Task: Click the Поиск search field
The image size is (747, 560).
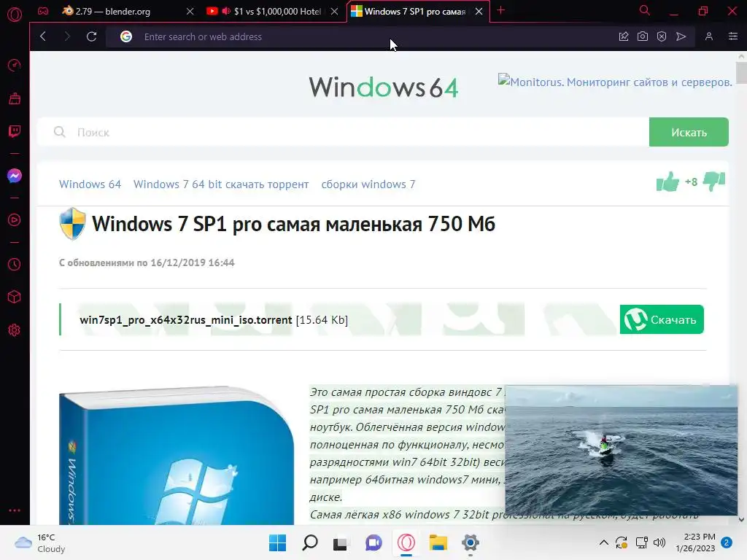Action: coord(343,132)
